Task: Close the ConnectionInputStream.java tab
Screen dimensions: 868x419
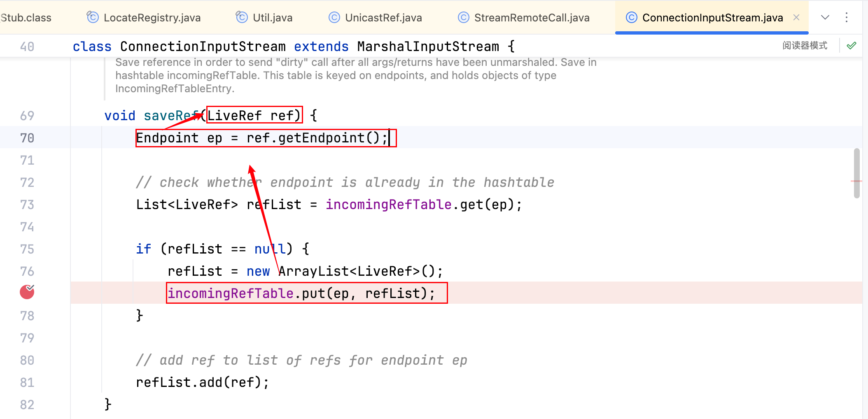Action: point(796,17)
